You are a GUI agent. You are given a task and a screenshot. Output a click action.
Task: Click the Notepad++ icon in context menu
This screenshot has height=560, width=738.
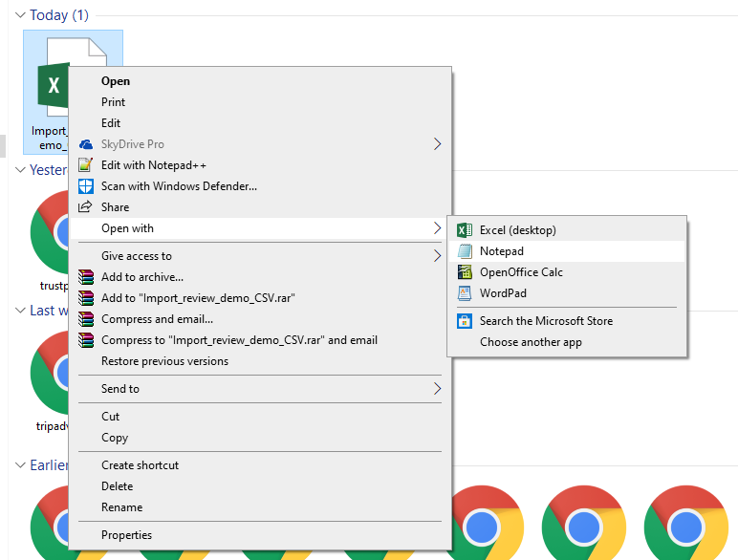85,164
